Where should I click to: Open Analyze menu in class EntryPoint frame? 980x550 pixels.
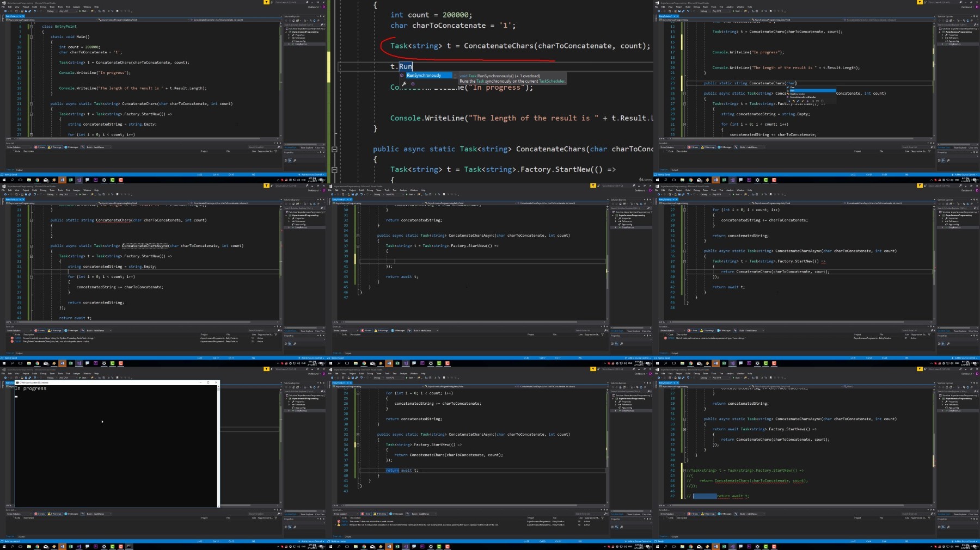click(x=77, y=7)
